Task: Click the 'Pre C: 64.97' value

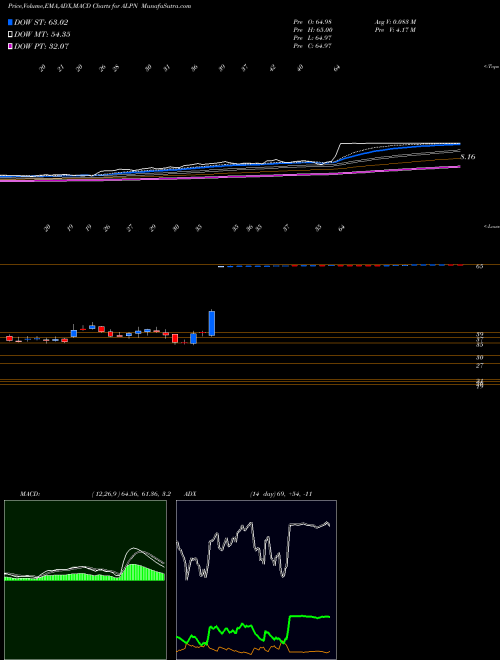Action: (x=314, y=46)
